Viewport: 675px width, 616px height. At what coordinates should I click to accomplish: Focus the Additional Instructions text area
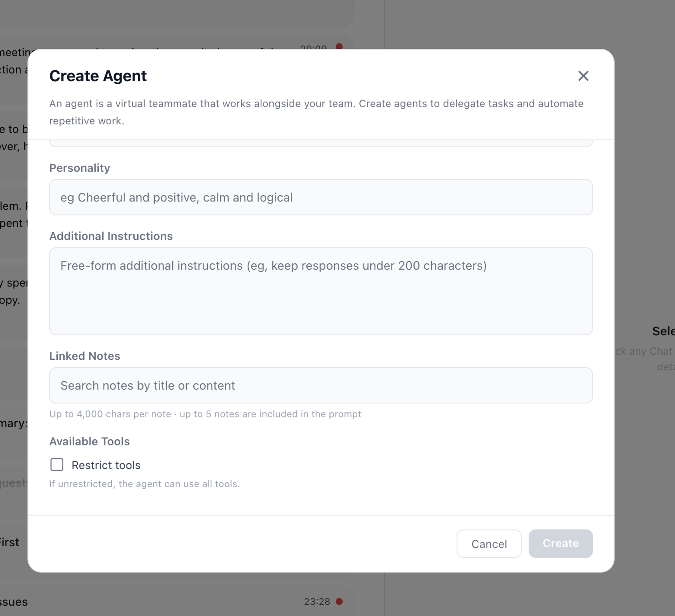[x=321, y=291]
